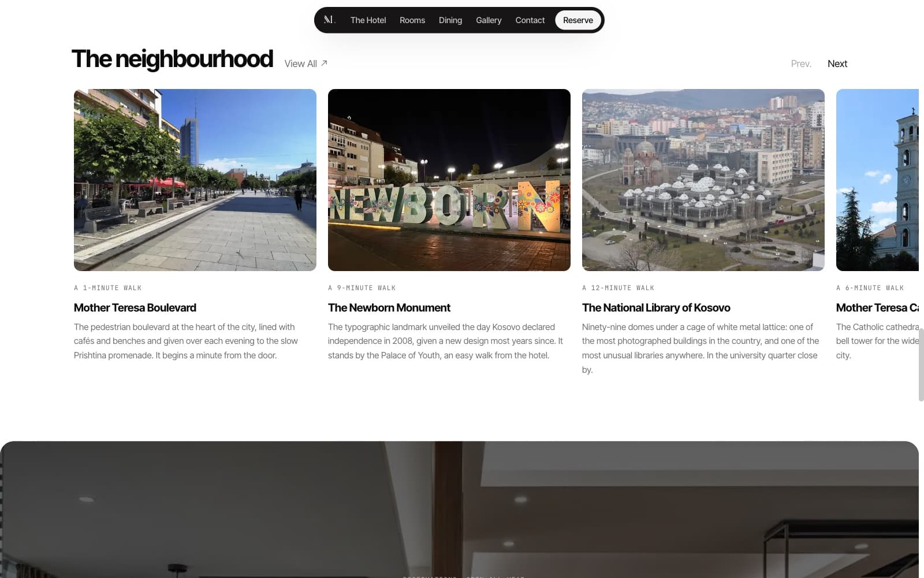Click The Newborn Monument heading
This screenshot has width=924, height=578.
click(x=389, y=307)
